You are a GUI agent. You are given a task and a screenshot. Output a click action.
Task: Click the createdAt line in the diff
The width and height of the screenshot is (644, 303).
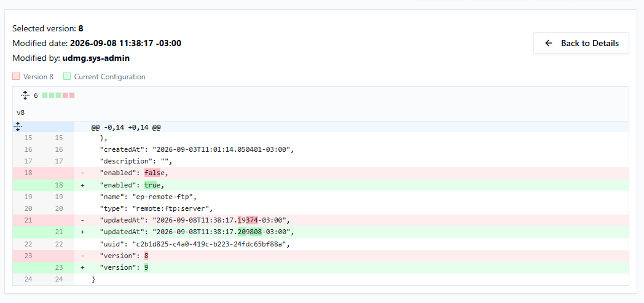point(321,149)
